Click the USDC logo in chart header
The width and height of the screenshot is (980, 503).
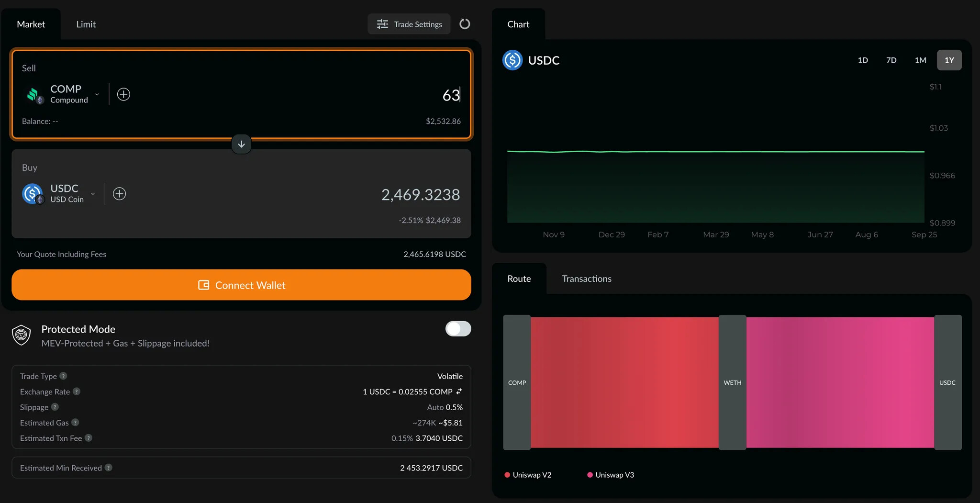coord(512,60)
